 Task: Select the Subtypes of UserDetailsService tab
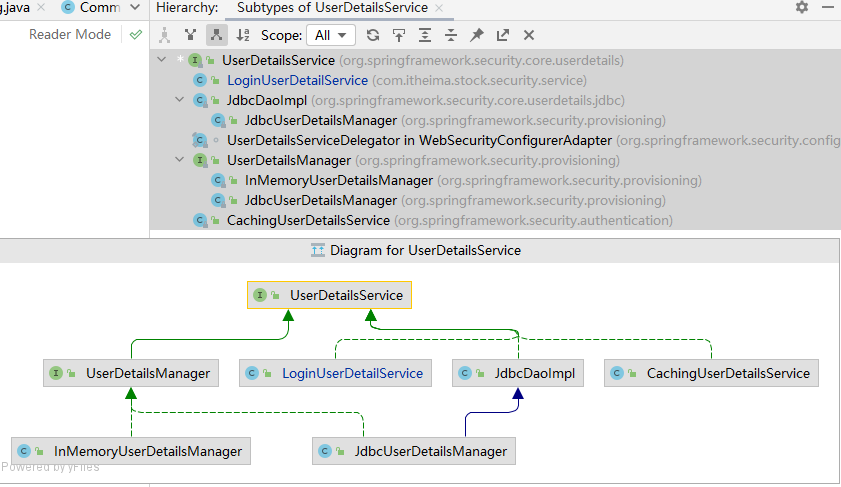click(x=333, y=8)
